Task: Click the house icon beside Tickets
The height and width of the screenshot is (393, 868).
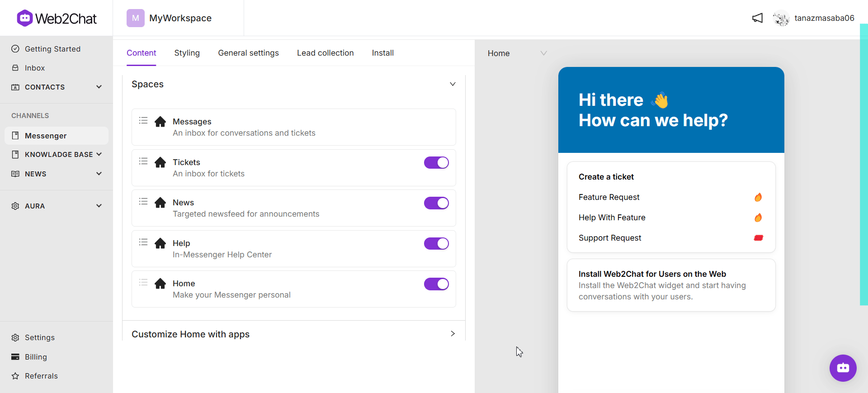Action: click(160, 162)
